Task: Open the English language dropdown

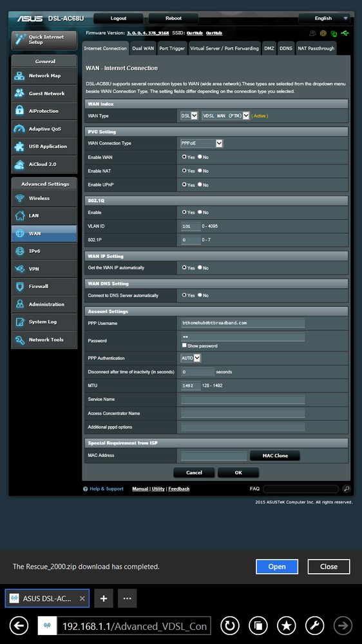Action: click(324, 19)
